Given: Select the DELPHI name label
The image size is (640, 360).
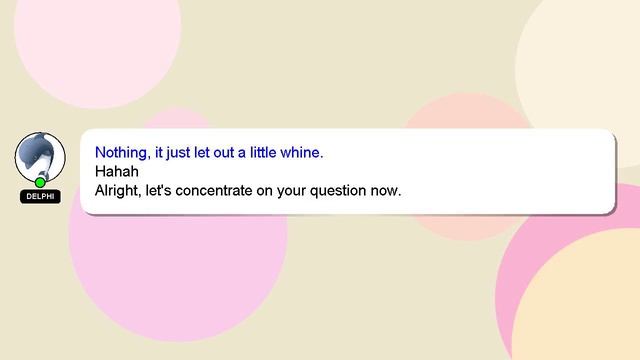Looking at the screenshot, I should [x=40, y=196].
